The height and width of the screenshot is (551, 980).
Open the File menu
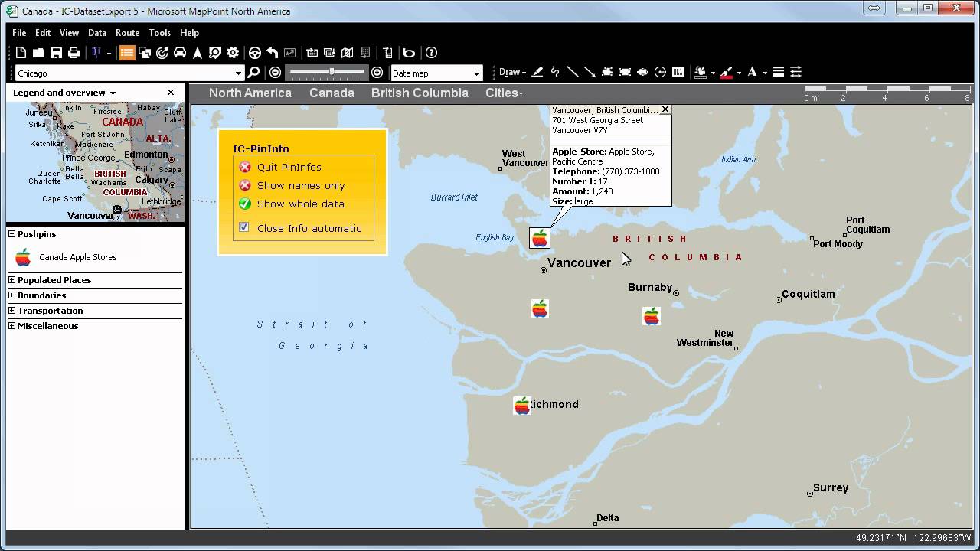[19, 33]
